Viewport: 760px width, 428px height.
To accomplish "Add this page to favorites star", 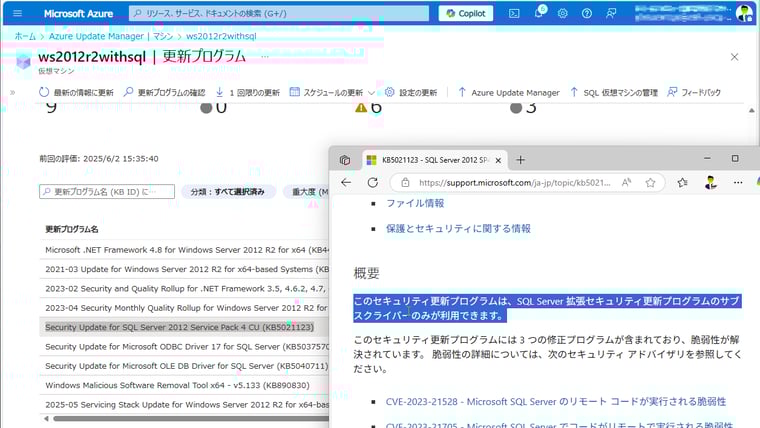I will click(x=650, y=183).
